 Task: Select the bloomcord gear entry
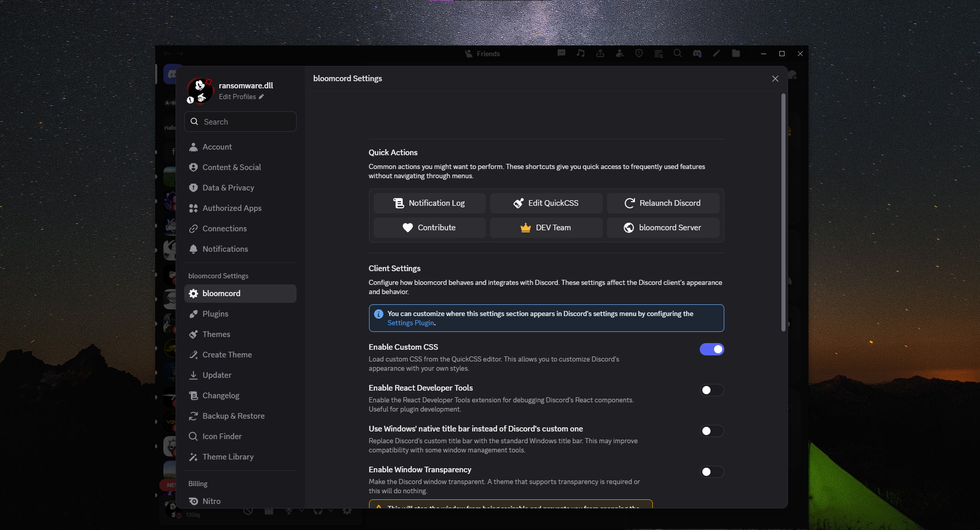click(x=240, y=294)
